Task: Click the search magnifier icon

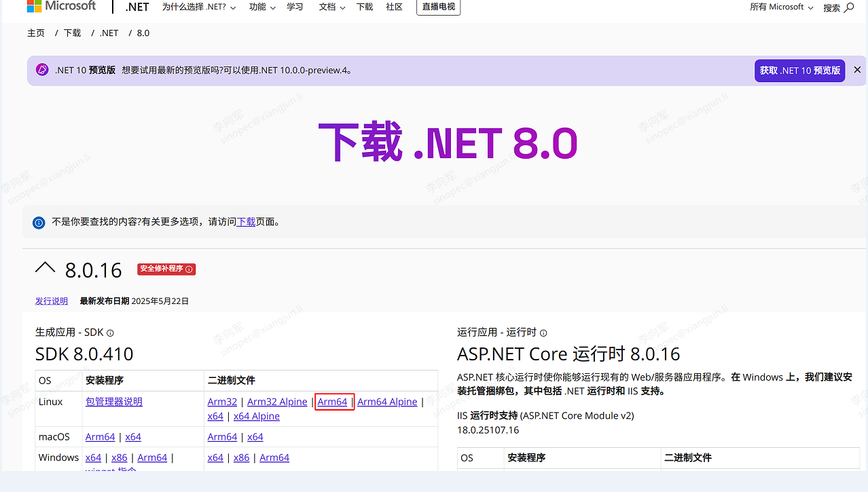Action: (849, 7)
